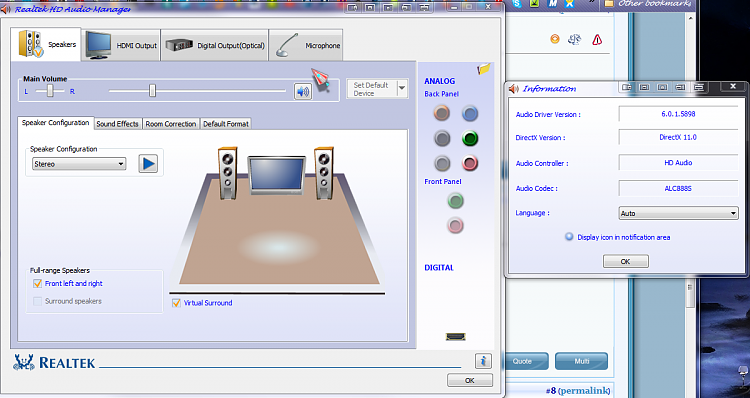Click the Quote button in browser

tap(525, 361)
